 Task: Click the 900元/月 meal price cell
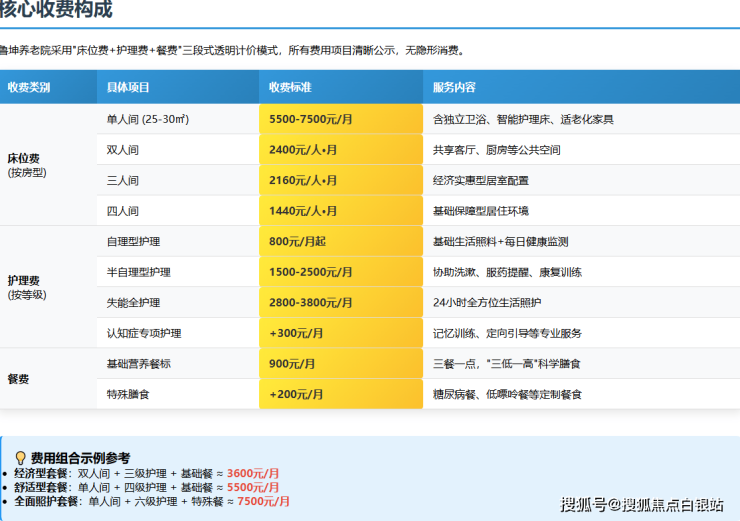[x=292, y=364]
